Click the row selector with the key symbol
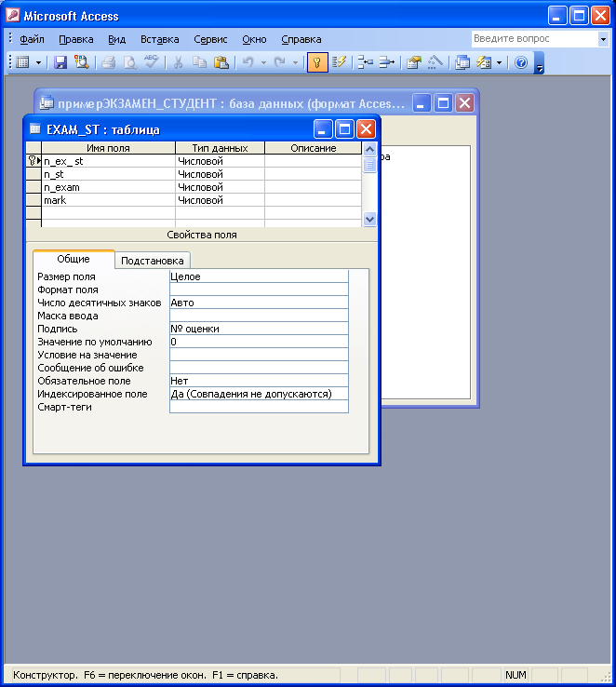This screenshot has width=616, height=687. [x=33, y=161]
